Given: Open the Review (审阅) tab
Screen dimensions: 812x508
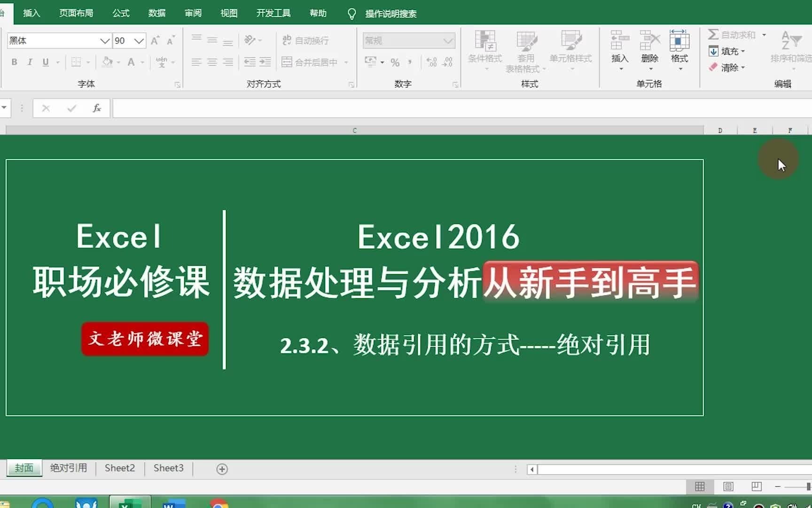Looking at the screenshot, I should (193, 13).
